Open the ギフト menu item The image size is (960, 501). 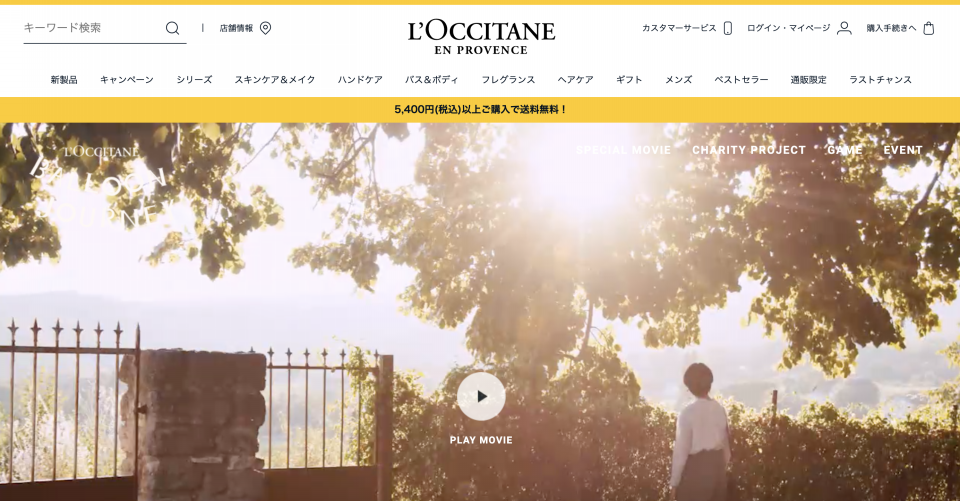629,80
